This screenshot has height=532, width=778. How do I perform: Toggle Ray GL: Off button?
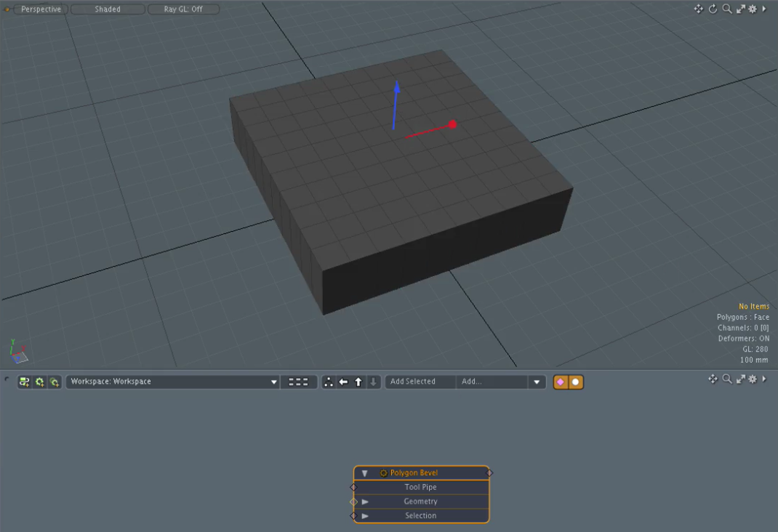click(x=183, y=9)
